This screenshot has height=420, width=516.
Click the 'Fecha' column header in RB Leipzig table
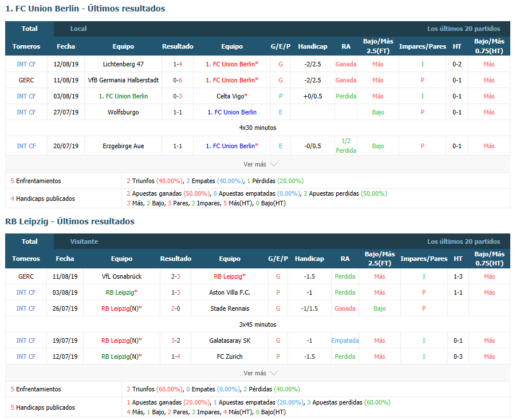click(x=65, y=259)
